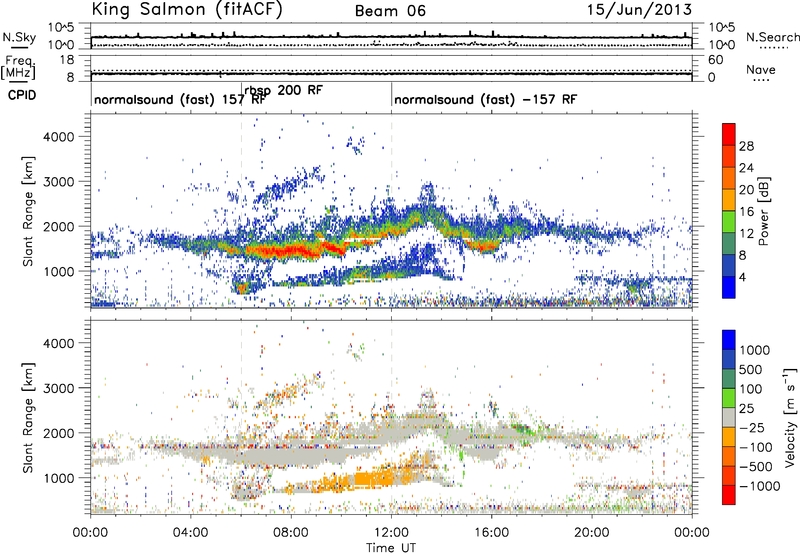This screenshot has width=800, height=554.
Task: Click the solid line sample under "N.Sky"
Action: tap(19, 47)
